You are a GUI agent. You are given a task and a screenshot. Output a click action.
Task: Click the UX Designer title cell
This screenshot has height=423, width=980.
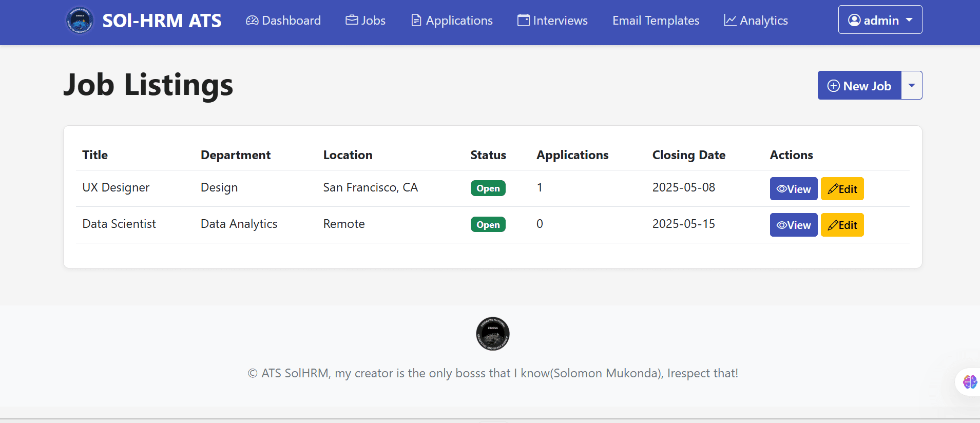pos(116,188)
